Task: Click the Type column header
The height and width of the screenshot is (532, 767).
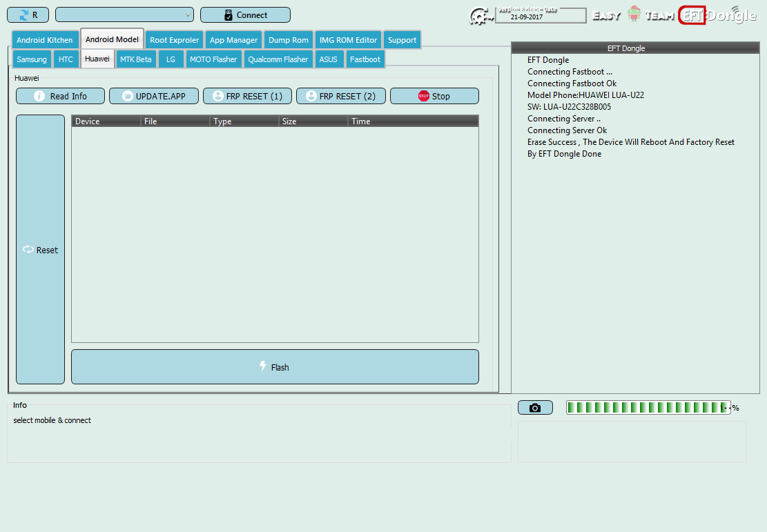Action: coord(244,121)
